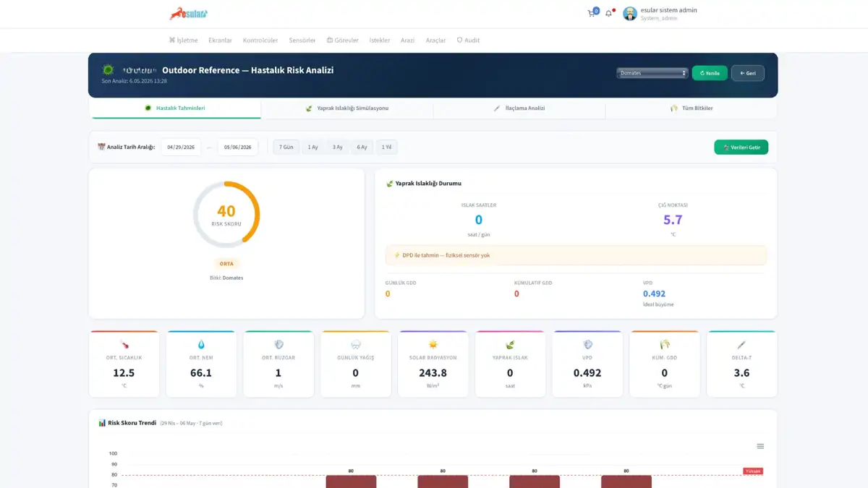Open the Görevler menu
Image resolution: width=868 pixels, height=488 pixels.
342,40
